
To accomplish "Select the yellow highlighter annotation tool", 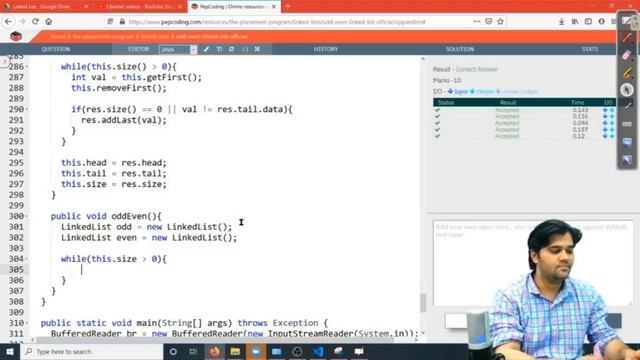I will 627,73.
